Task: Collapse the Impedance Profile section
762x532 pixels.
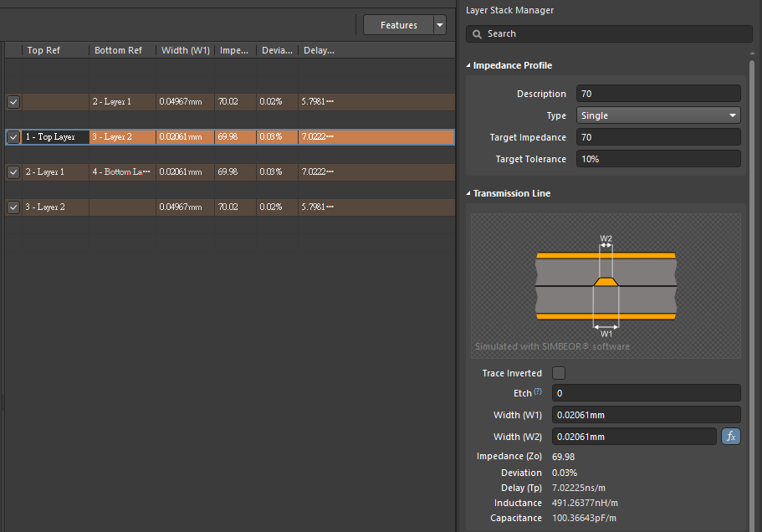Action: (469, 65)
